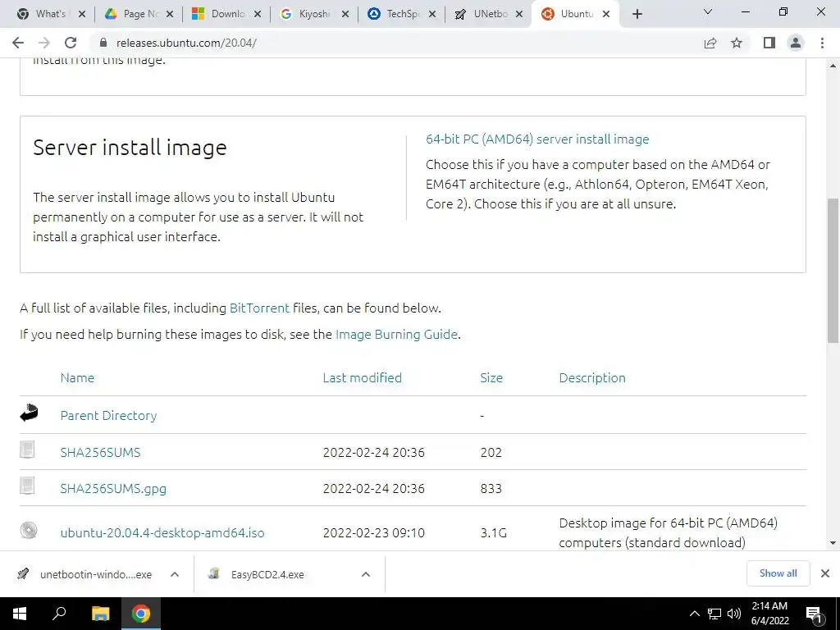Sort file list by Size

(491, 377)
